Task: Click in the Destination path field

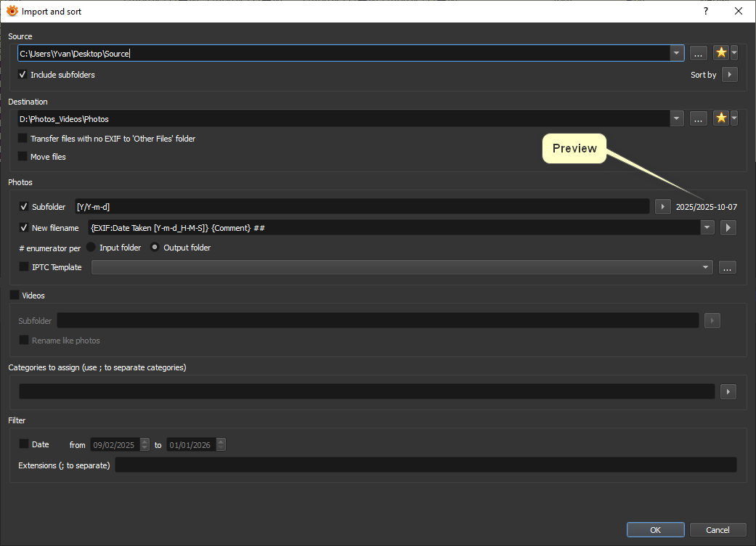Action: coord(344,118)
